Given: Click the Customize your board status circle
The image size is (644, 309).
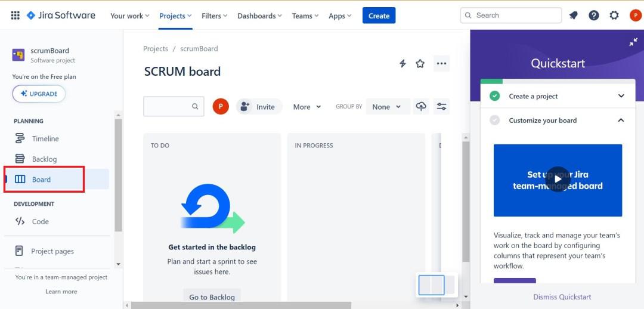Looking at the screenshot, I should (x=495, y=120).
